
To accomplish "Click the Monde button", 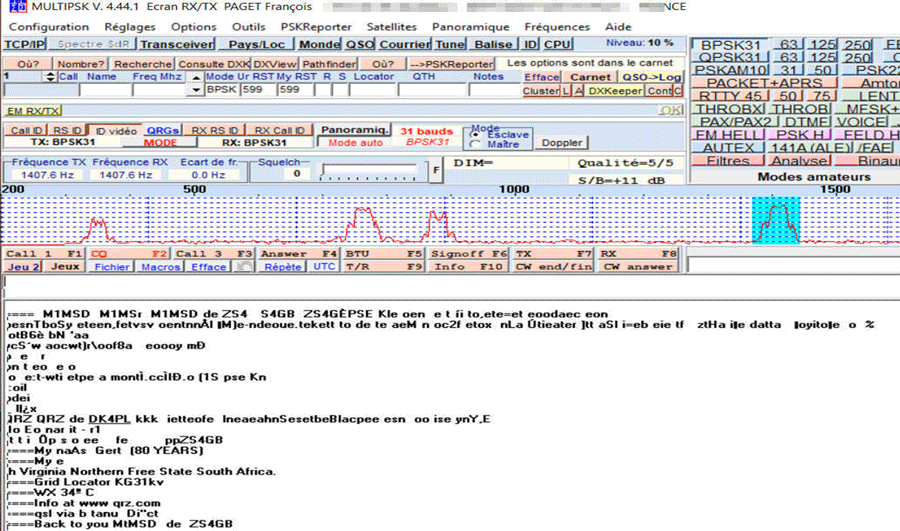I will click(319, 44).
